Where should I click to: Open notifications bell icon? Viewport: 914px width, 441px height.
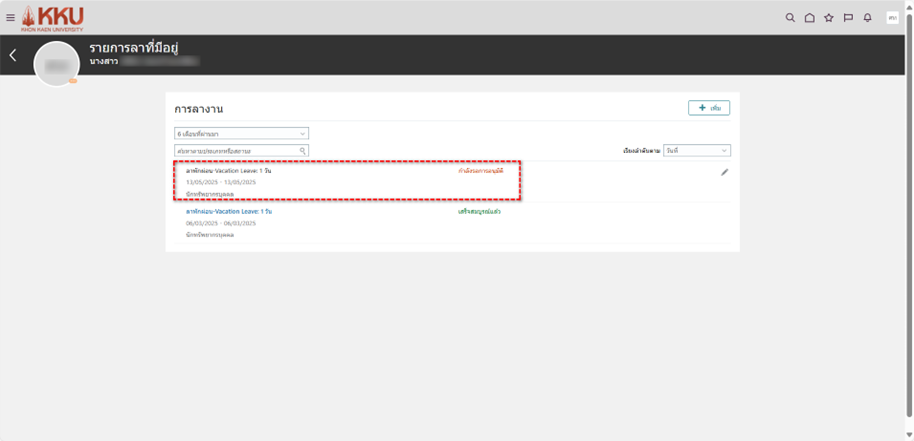867,17
